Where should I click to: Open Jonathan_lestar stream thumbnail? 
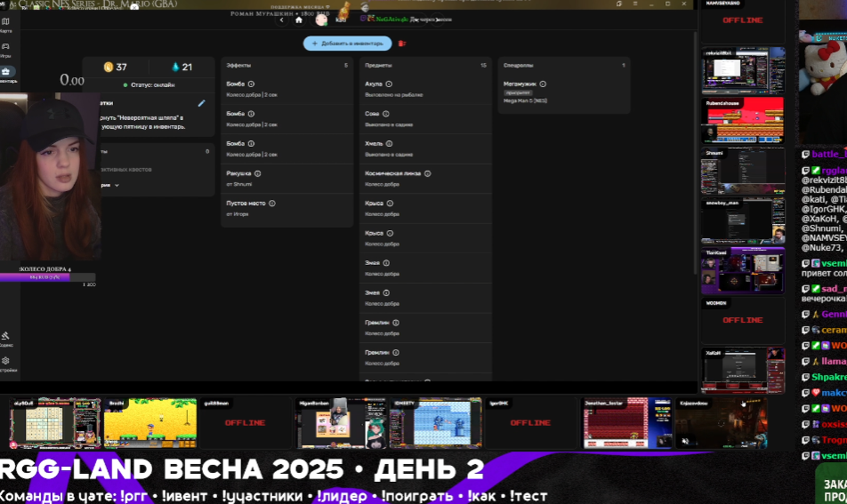tap(626, 423)
